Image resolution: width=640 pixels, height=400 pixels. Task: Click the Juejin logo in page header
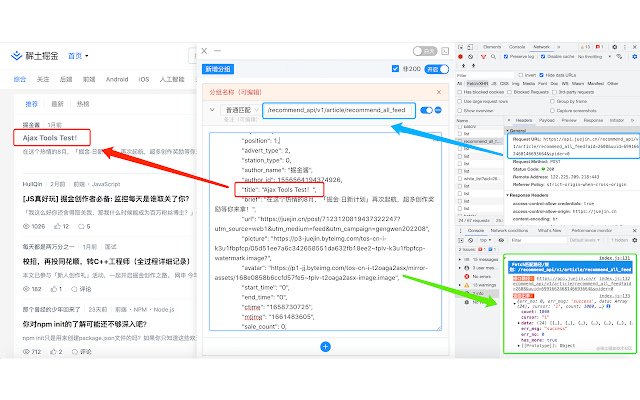tap(34, 56)
